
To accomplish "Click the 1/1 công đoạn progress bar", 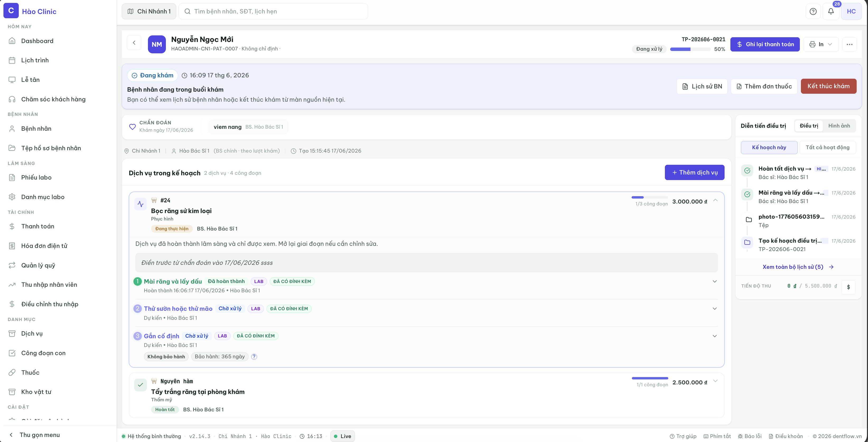I will [x=650, y=378].
